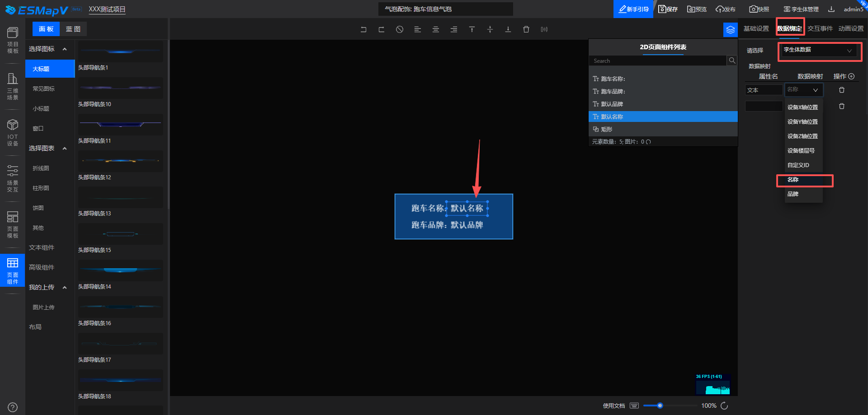Open 项目模板 in the left sidebar

point(13,40)
